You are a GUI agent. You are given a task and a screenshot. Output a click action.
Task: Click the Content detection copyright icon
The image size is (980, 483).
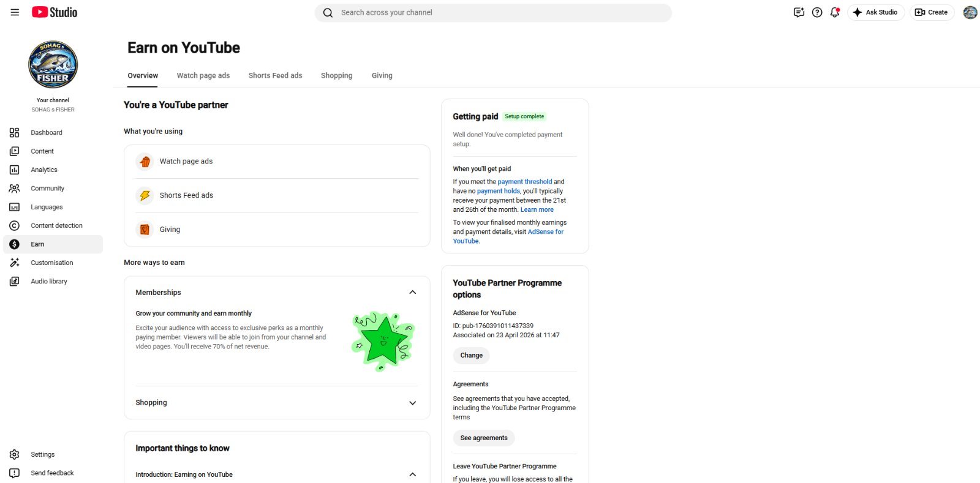click(14, 226)
